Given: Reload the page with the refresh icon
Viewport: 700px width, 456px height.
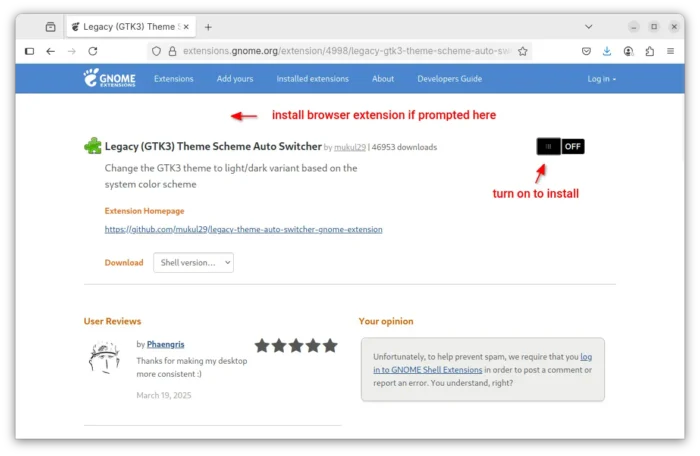Looking at the screenshot, I should pos(93,51).
